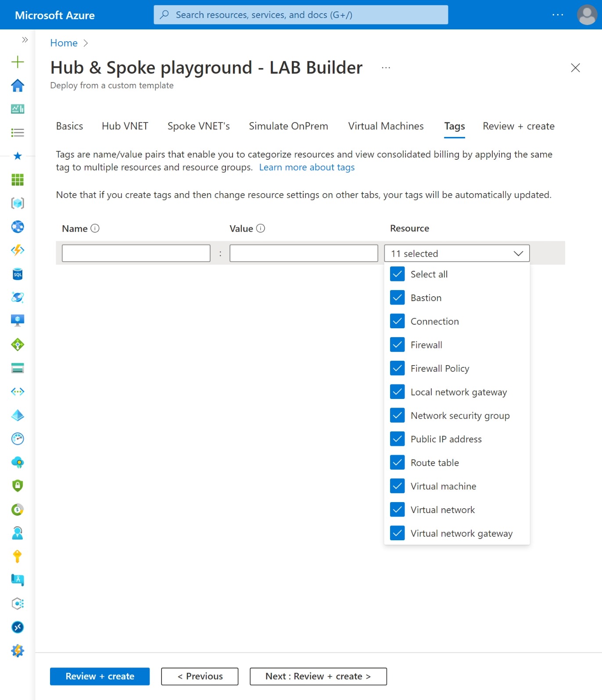Image resolution: width=602 pixels, height=700 pixels.
Task: Expand the portal sidebar menu
Action: [x=25, y=40]
